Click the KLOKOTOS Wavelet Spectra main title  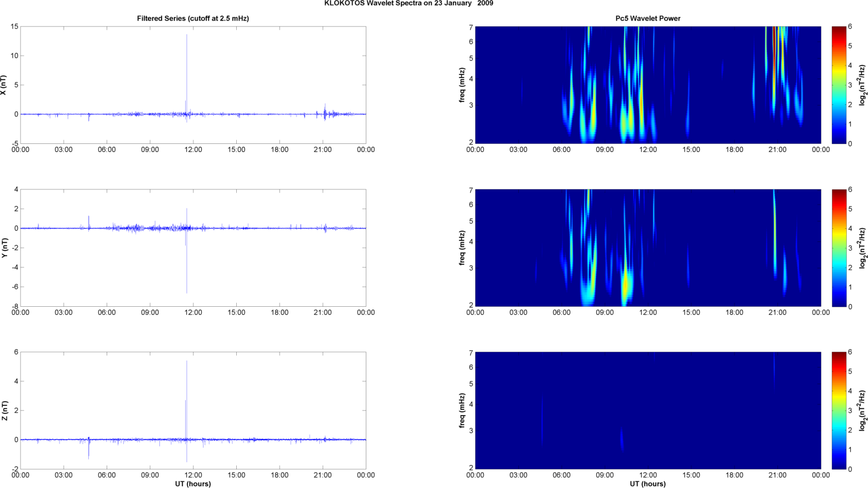click(x=408, y=3)
